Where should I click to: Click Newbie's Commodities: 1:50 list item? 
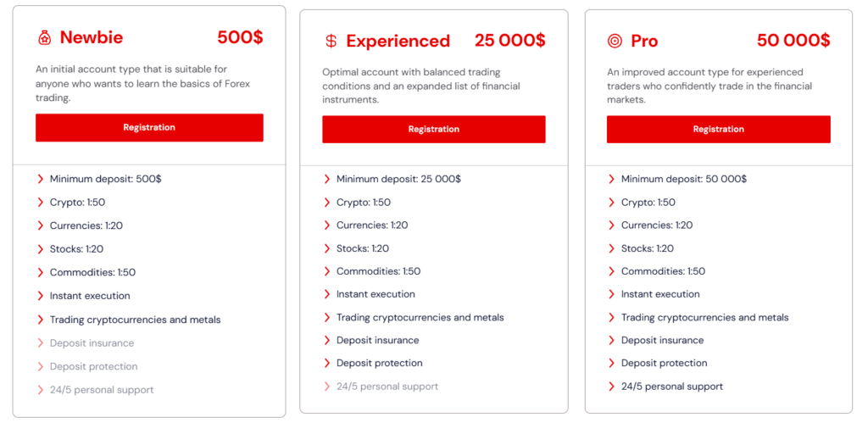(92, 273)
